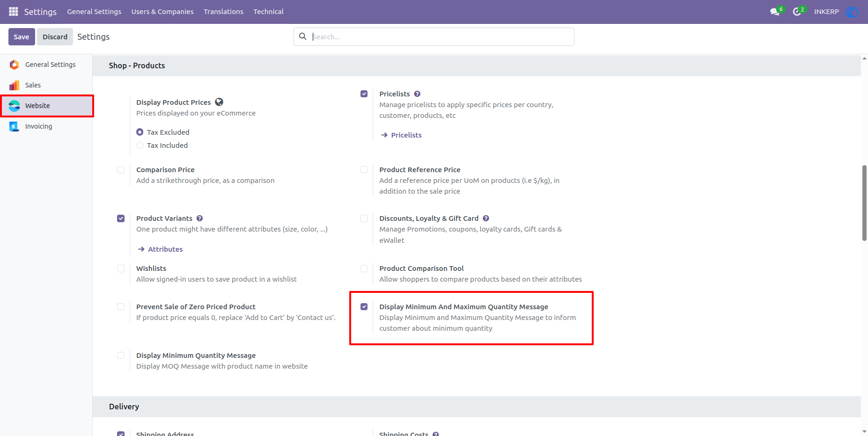The width and height of the screenshot is (868, 436).
Task: Uncheck the Pricelists checkbox
Action: click(364, 94)
